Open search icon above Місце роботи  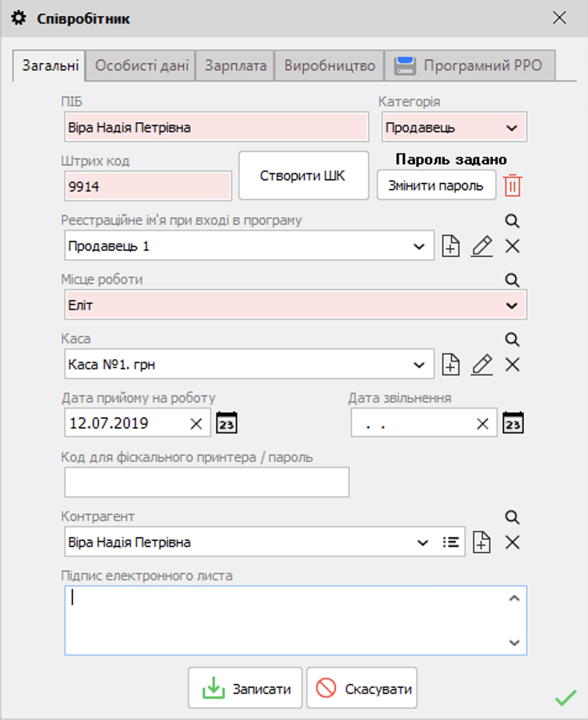coord(511,280)
